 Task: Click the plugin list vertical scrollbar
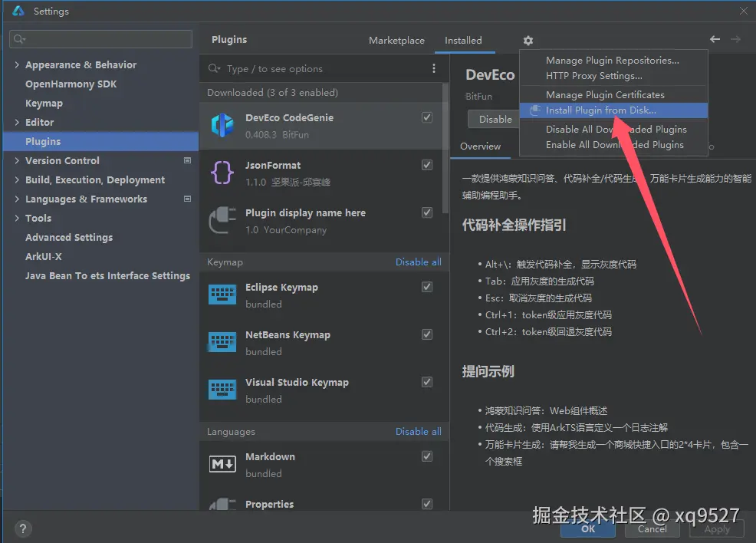pos(445,148)
